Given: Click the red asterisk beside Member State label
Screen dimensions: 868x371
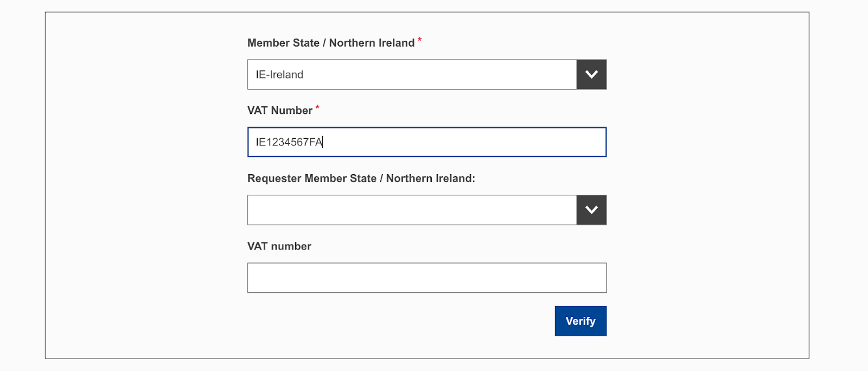Looking at the screenshot, I should pos(420,39).
